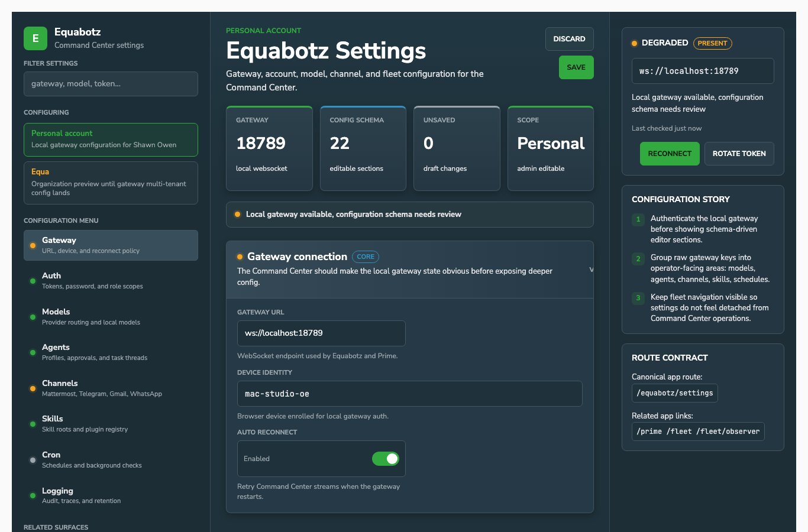Click the green SAVE button
808x532 pixels.
pos(576,67)
